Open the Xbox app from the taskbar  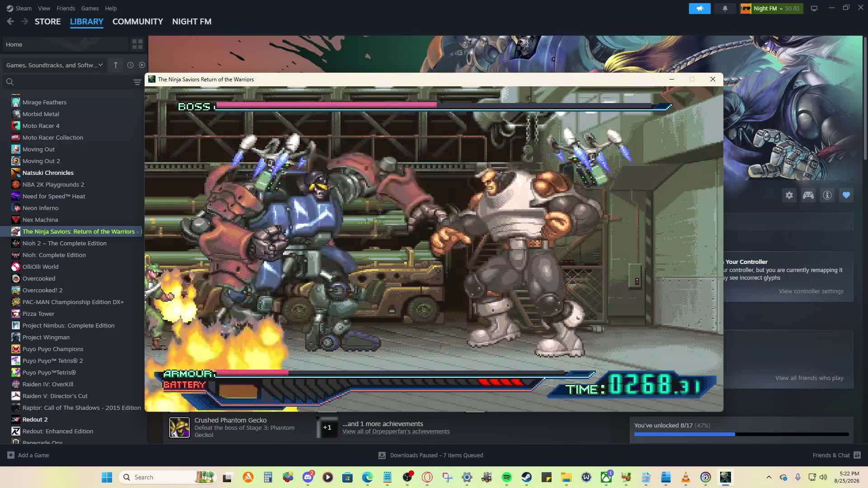point(606,477)
